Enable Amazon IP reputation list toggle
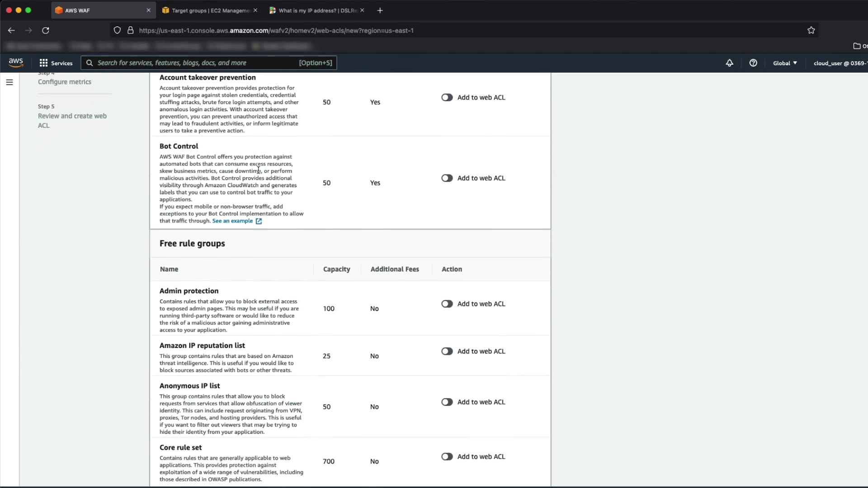 click(447, 351)
